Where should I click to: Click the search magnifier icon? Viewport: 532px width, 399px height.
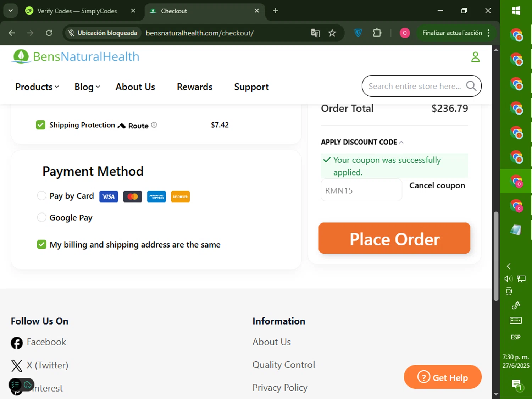(x=471, y=86)
